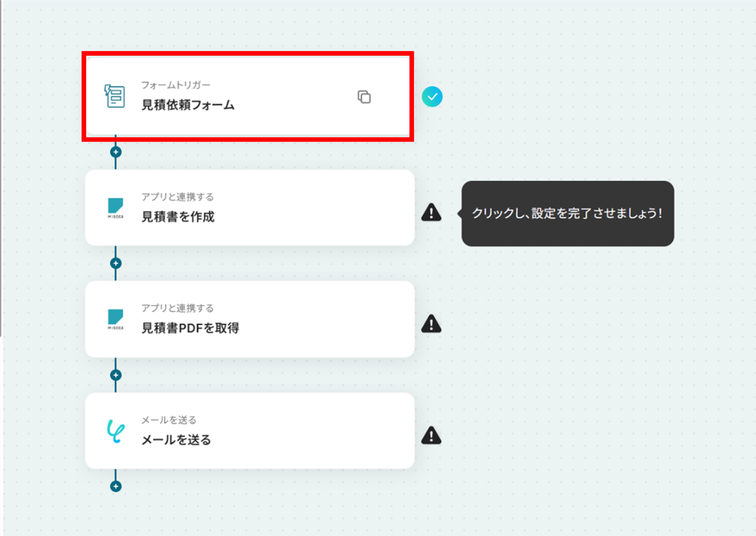
Task: Click warning icon next to 見積書PDFを取得
Action: pyautogui.click(x=431, y=324)
